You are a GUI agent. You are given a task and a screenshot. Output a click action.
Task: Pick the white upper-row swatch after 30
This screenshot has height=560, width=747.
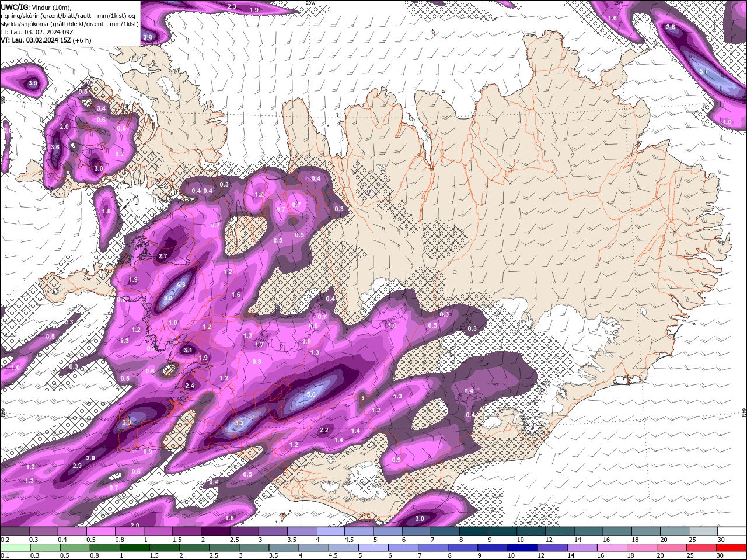[732, 531]
